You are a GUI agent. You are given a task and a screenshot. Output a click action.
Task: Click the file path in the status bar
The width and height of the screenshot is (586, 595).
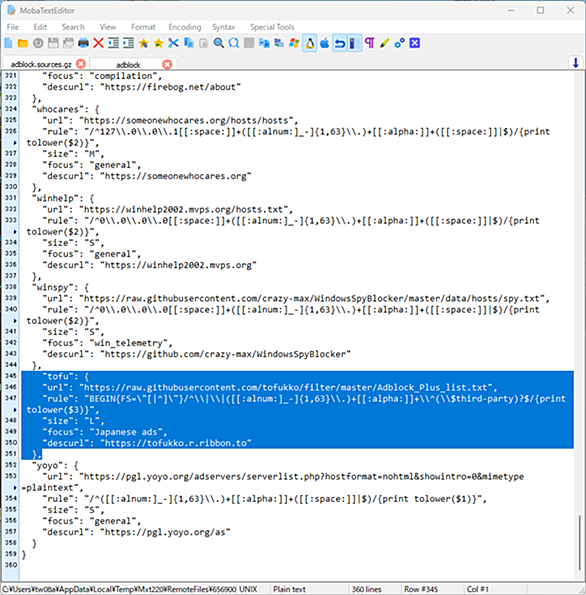[x=120, y=589]
